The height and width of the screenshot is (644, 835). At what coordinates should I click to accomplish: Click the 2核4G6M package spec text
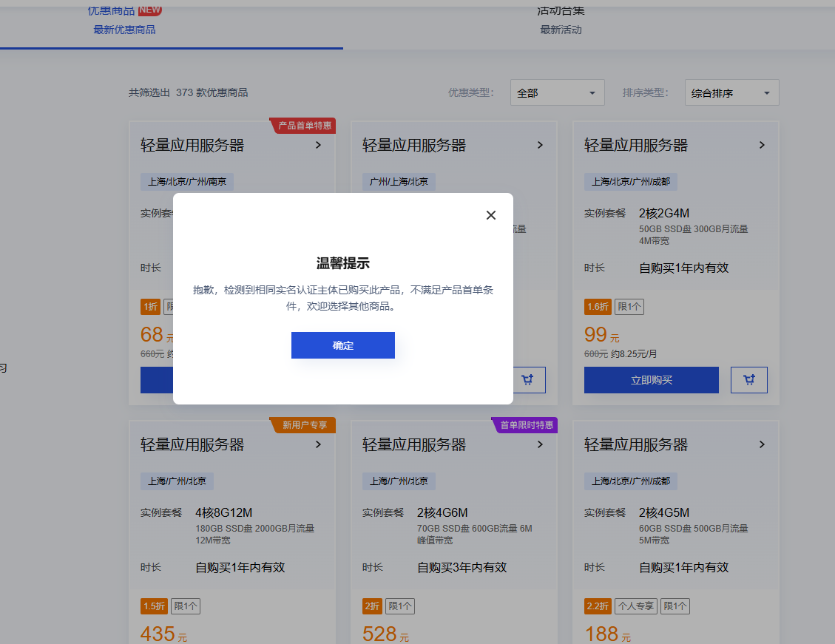[x=442, y=512]
